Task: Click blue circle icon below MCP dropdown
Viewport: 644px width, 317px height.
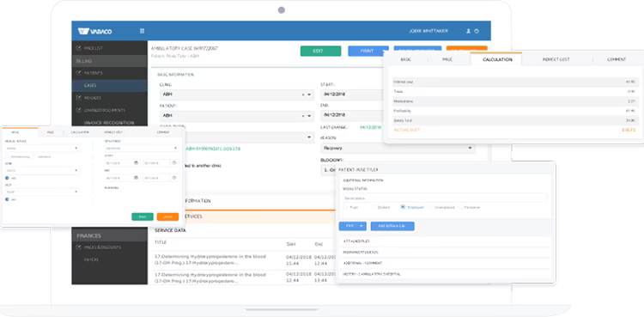Action: (x=8, y=199)
